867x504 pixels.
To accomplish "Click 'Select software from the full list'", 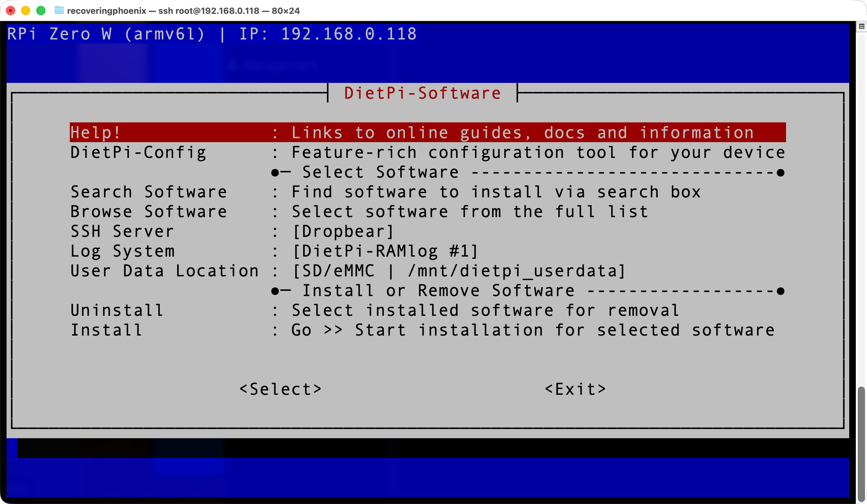I will tap(470, 212).
